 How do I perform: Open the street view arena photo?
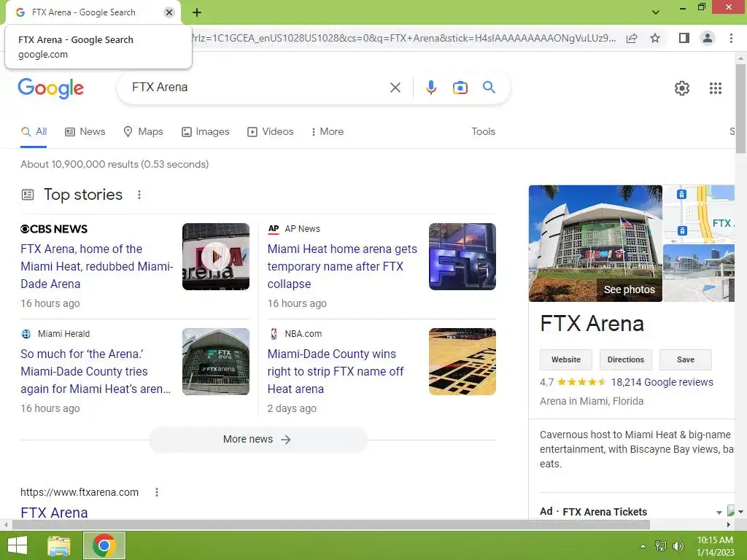pyautogui.click(x=699, y=273)
